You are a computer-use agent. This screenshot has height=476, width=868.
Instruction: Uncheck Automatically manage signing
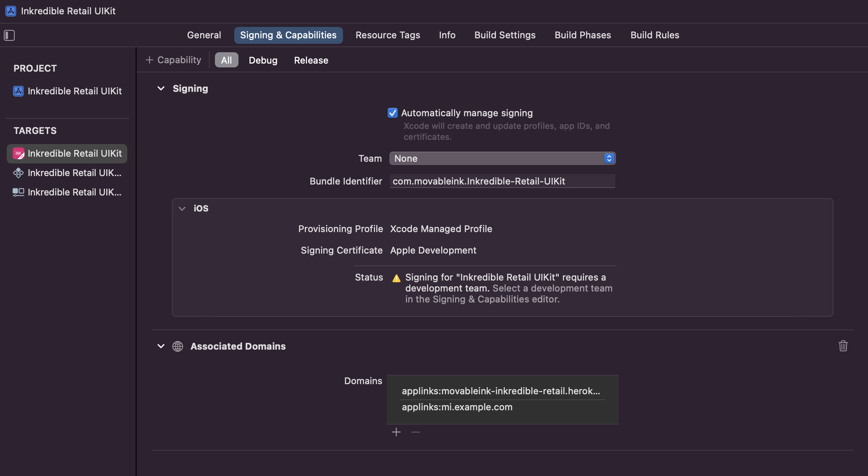click(393, 113)
